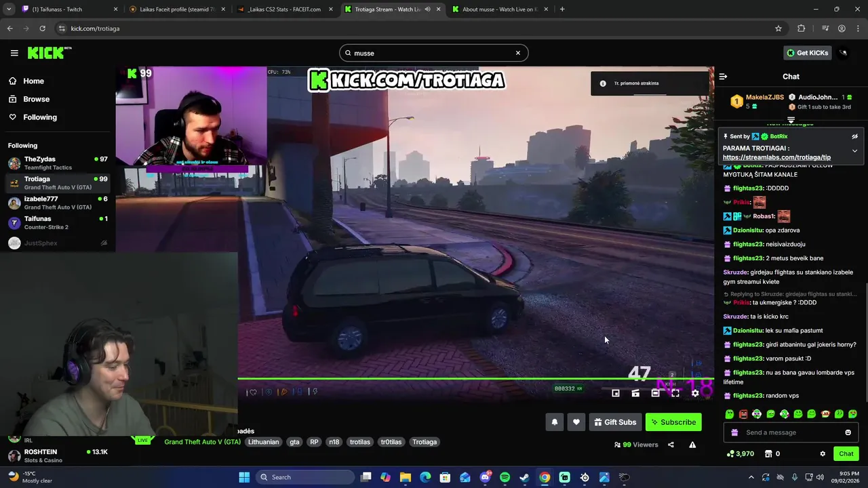Toggle notifications bell for Trotiaga

[555, 422]
